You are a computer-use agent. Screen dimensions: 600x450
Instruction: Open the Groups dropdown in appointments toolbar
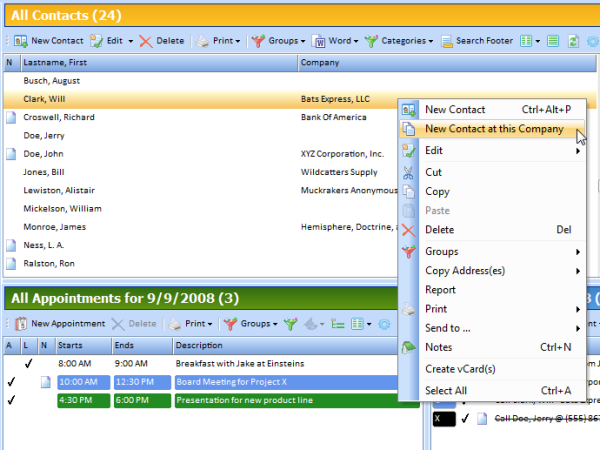[x=275, y=324]
